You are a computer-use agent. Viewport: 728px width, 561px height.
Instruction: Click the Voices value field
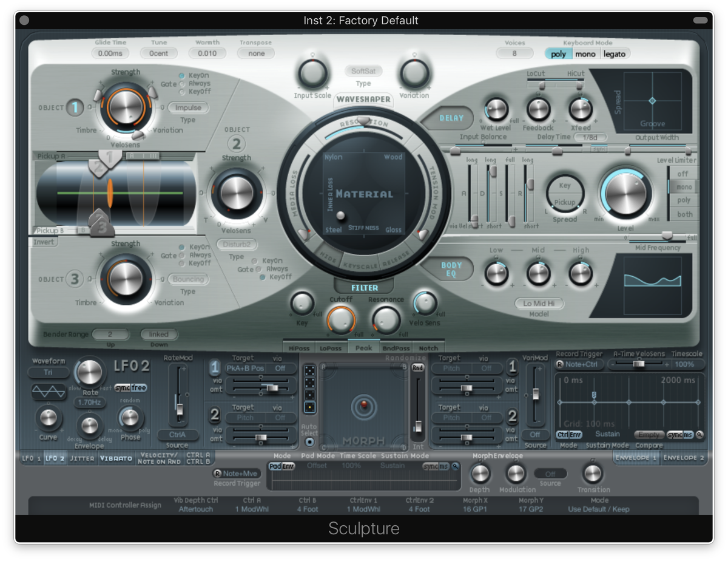514,53
